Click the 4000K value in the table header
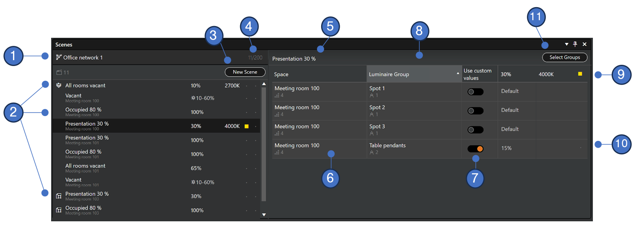The image size is (644, 233). 546,74
